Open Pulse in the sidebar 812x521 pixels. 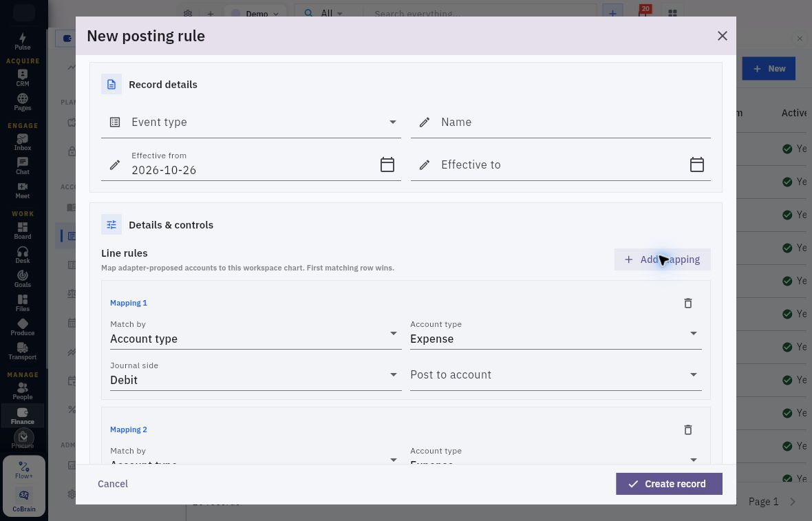coord(22,41)
